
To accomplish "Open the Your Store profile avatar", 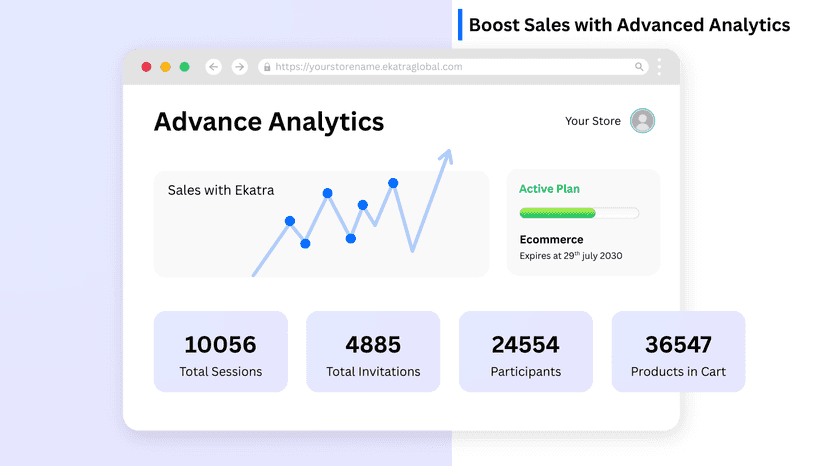I will [642, 120].
